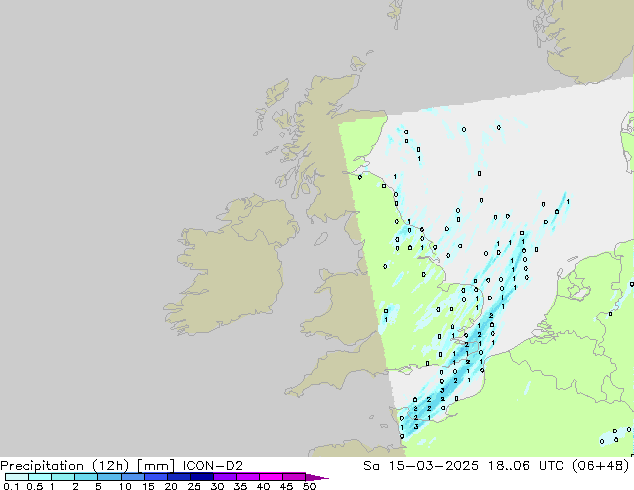634x490 pixels.
Task: Click the 20–25 mm legend color swatch
Action: click(x=178, y=477)
